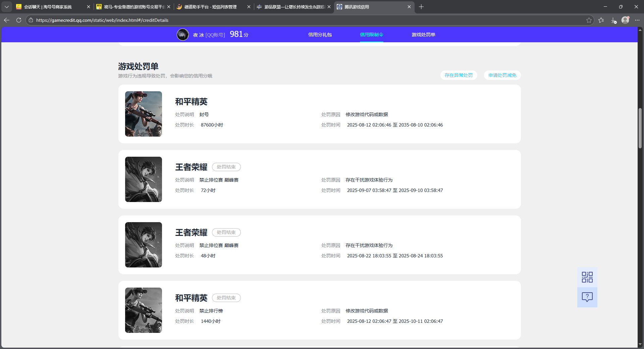
Task: Open browser profile account icon
Action: [x=625, y=20]
